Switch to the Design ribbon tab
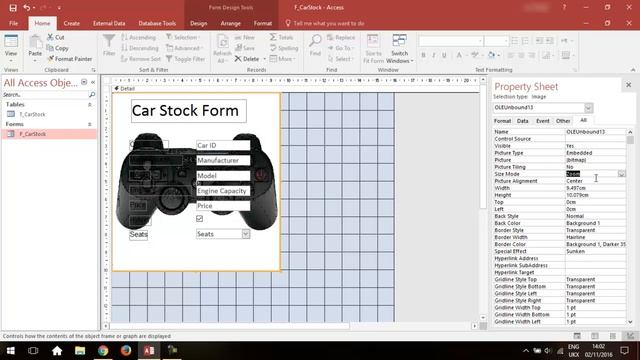The height and width of the screenshot is (360, 640). (198, 23)
